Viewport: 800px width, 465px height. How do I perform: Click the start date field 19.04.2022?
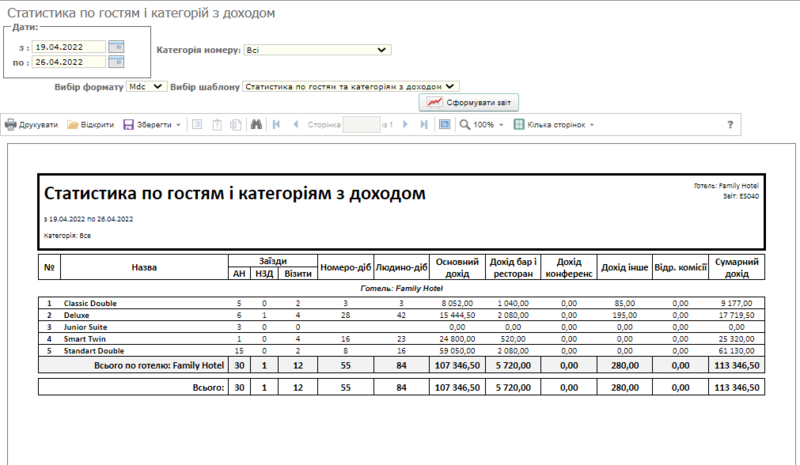(x=68, y=47)
